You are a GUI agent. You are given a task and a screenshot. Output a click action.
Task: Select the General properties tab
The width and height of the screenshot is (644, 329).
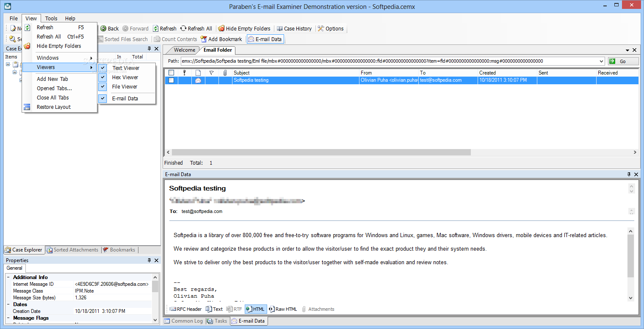(x=14, y=268)
